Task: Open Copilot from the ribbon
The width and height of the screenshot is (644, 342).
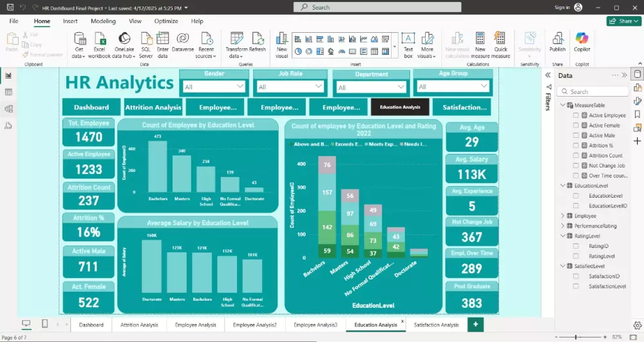Action: pos(582,42)
